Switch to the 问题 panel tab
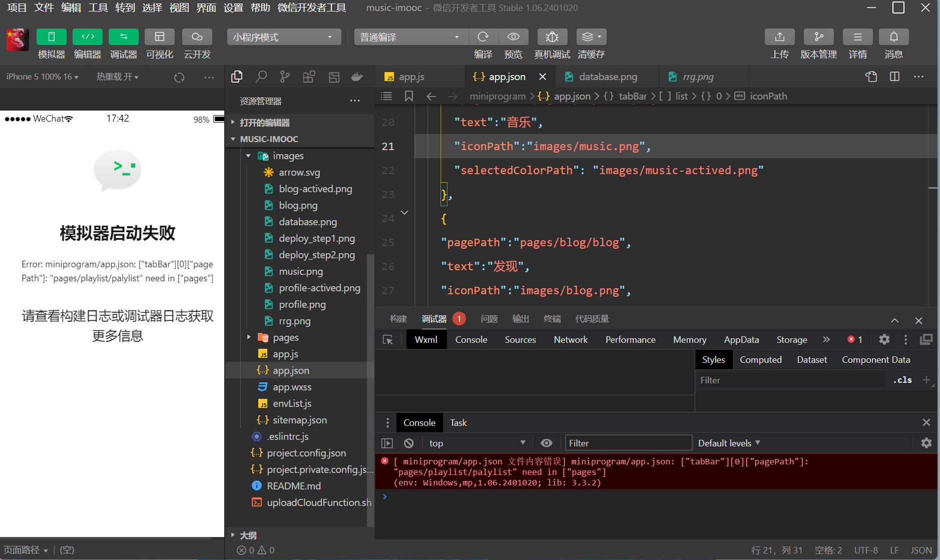The height and width of the screenshot is (560, 940). pos(489,319)
